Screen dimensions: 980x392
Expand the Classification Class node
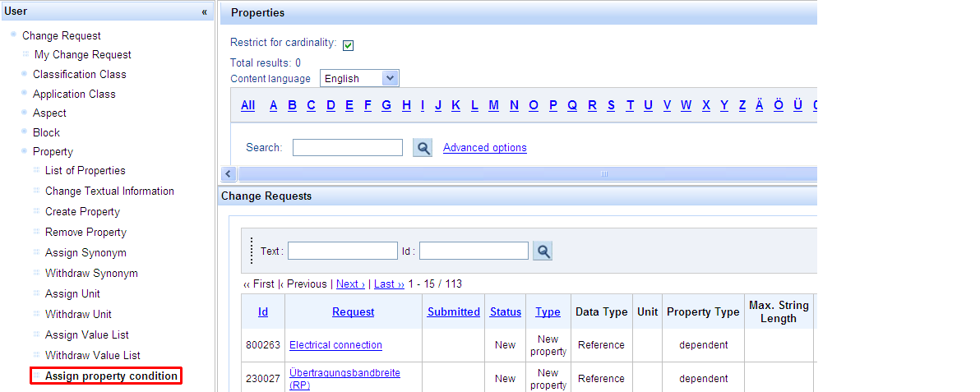coord(25,74)
